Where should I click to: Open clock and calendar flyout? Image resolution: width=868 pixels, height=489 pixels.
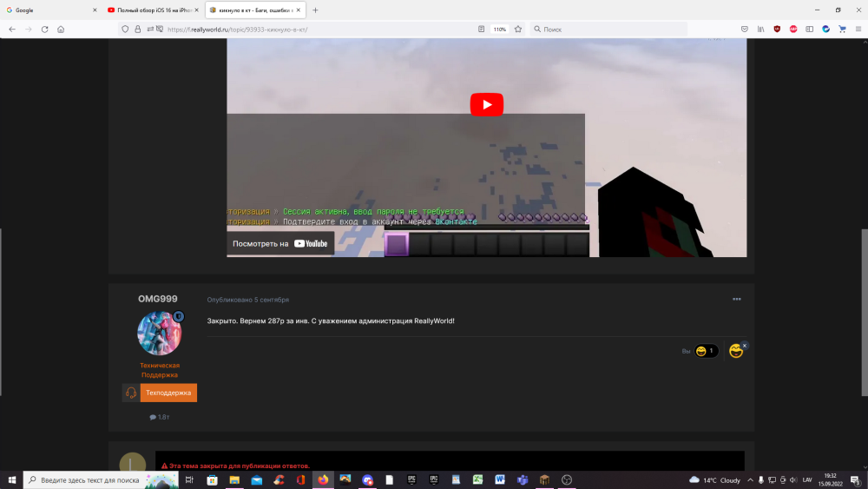[x=831, y=479]
